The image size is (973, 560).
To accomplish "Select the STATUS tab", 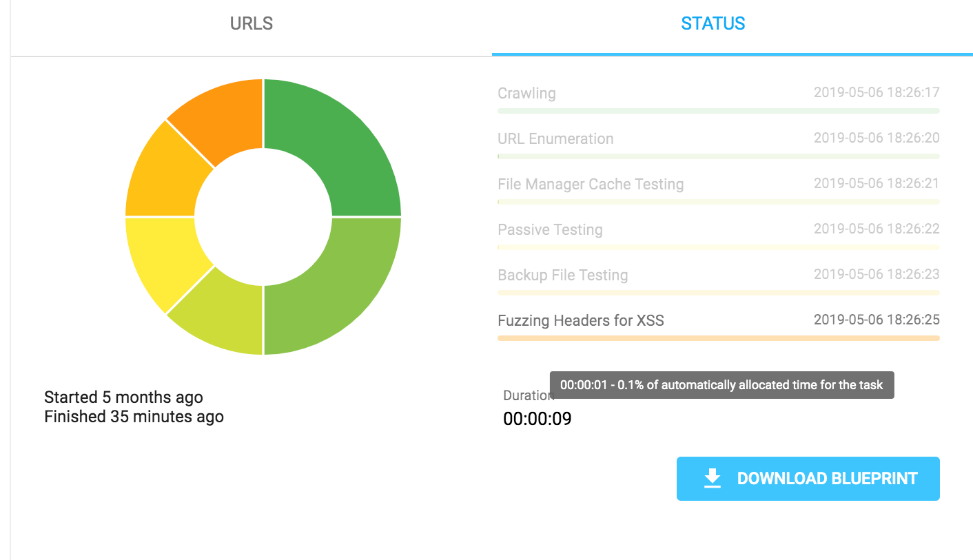I will tap(713, 23).
